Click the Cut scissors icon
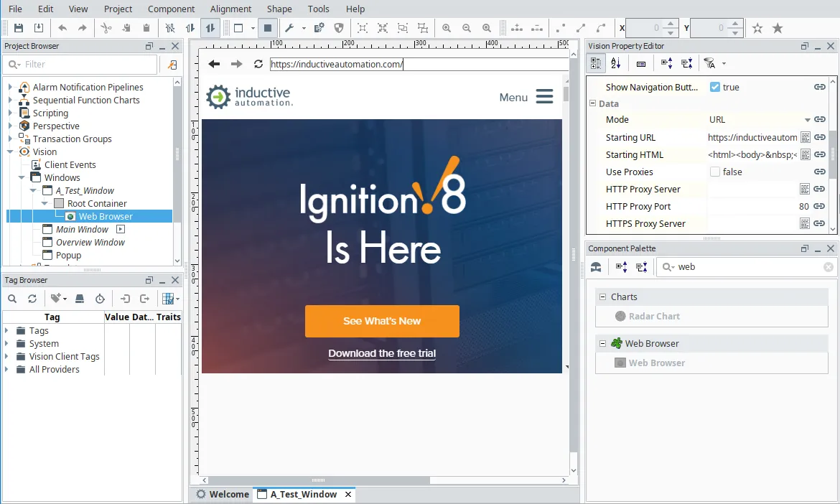 pos(106,28)
